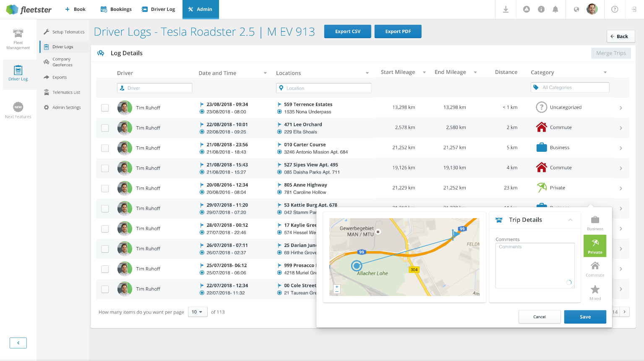Select the Private category in trip popup
The image size is (644, 361).
coord(595,246)
